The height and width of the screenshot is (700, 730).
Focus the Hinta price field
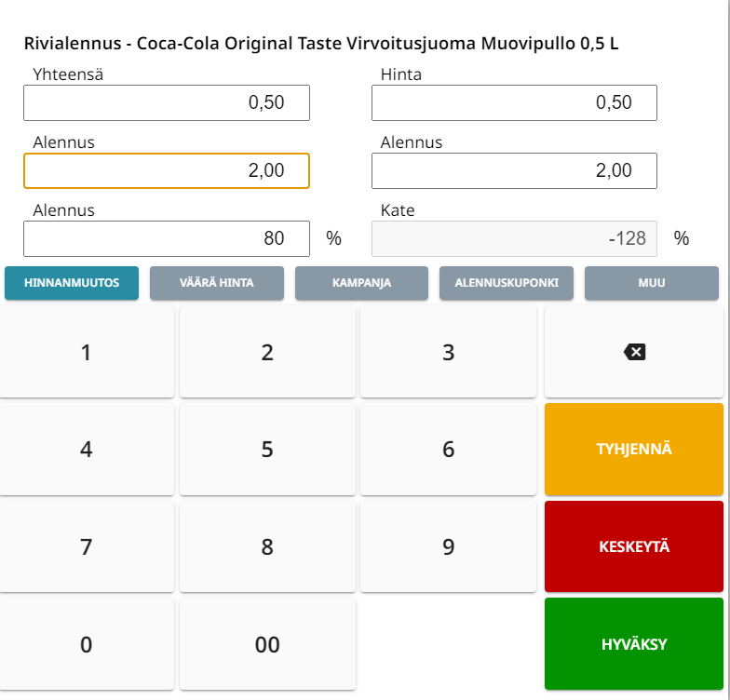[x=514, y=102]
